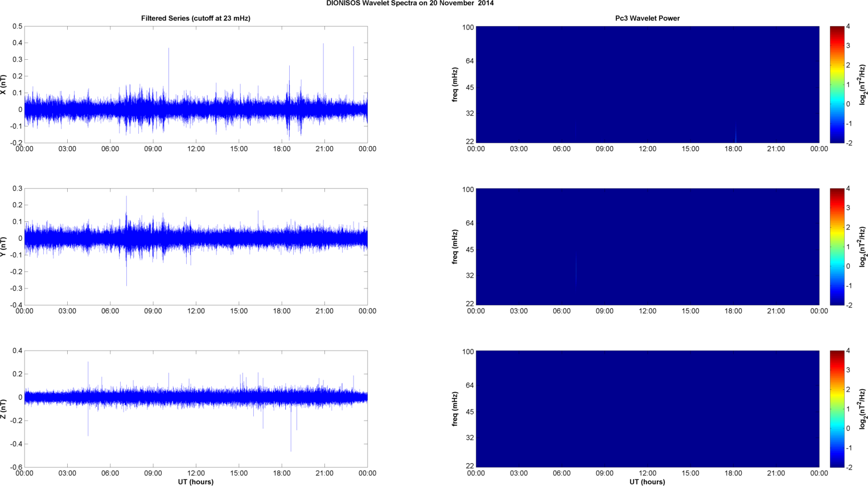Click log2(nT²/Hz) label beside middle colorbar
The height and width of the screenshot is (486, 868).
click(863, 247)
